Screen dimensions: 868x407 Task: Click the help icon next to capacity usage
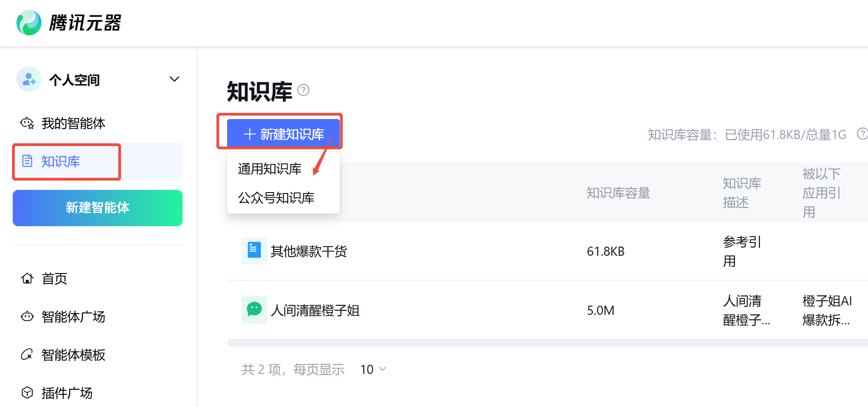tap(862, 134)
